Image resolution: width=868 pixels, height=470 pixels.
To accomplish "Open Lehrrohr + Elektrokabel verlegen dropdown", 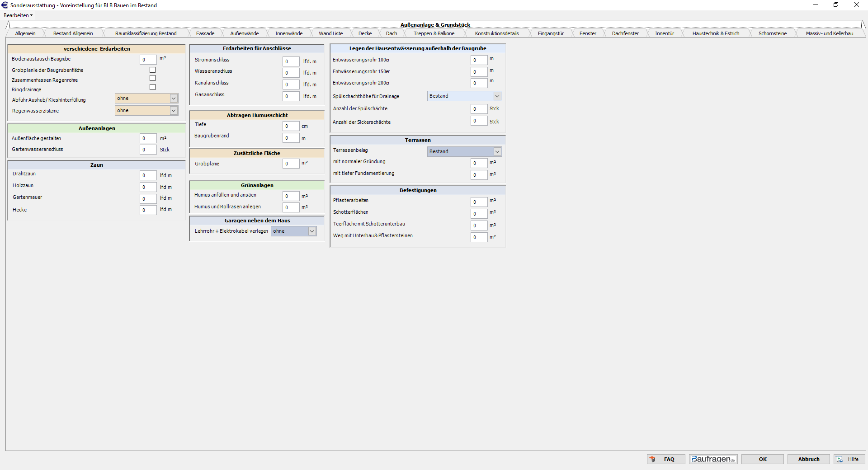I will (x=312, y=231).
